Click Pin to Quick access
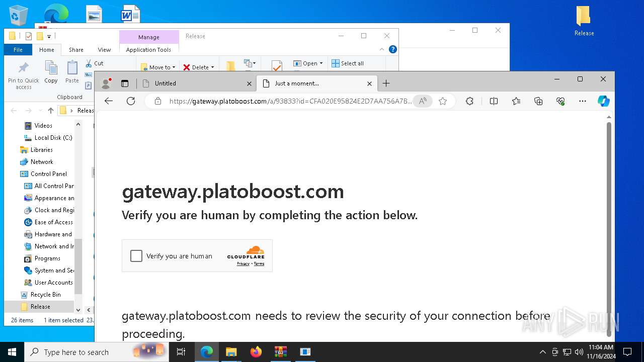Viewport: 644px width, 362px height. point(23,76)
